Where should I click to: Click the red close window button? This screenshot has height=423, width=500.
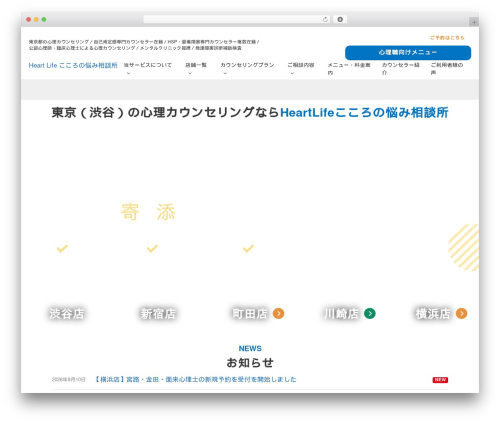[29, 19]
